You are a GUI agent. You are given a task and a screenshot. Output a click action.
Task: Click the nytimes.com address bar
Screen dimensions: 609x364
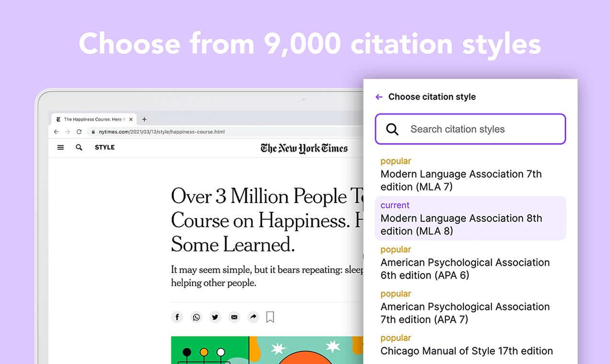[x=225, y=132]
